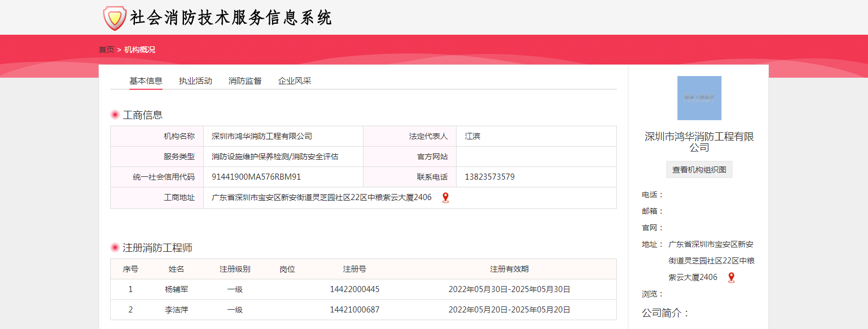Viewport: 868px width, 329px height.
Task: Click the shield logo in the header
Action: click(x=115, y=18)
